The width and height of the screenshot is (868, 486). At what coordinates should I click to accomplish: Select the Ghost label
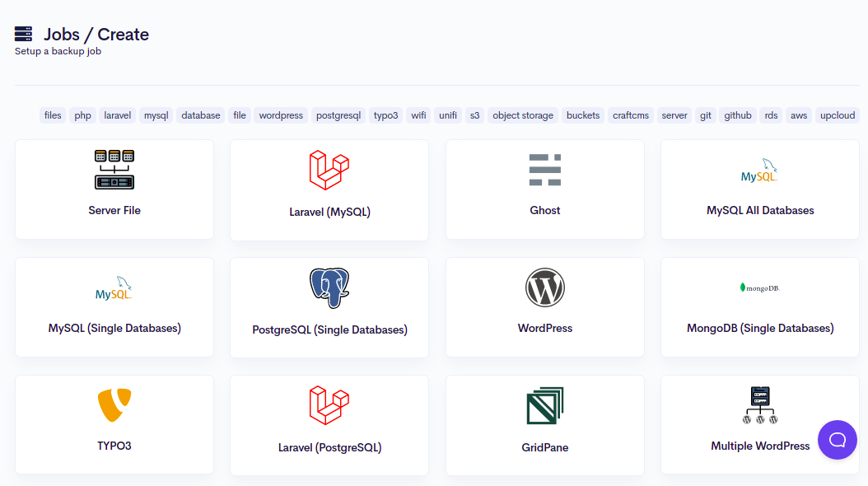coord(544,210)
